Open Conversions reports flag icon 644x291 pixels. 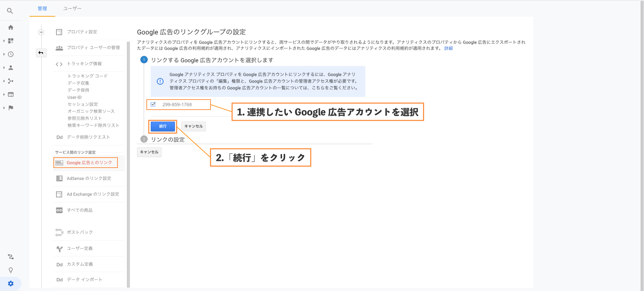11,108
